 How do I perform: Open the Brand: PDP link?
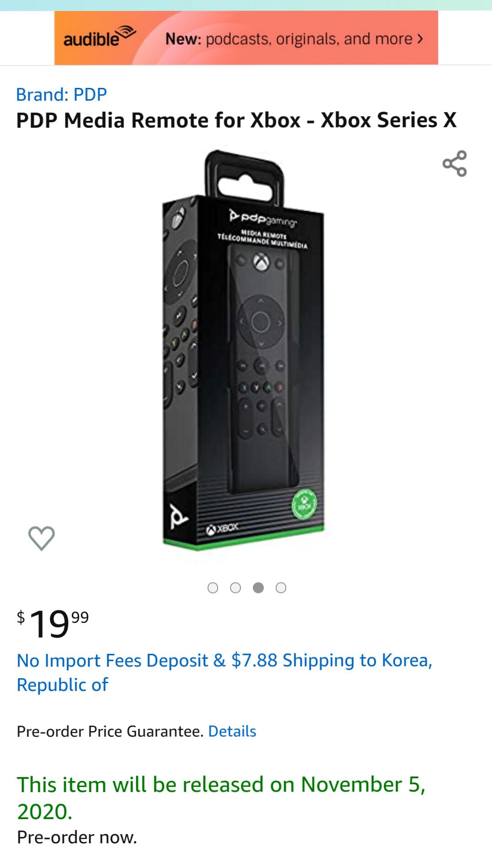tap(61, 94)
